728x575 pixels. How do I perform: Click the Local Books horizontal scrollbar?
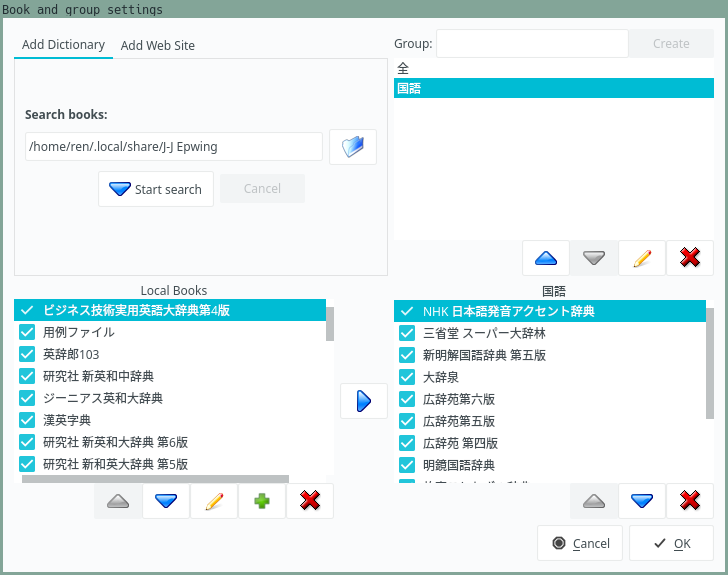tap(155, 479)
